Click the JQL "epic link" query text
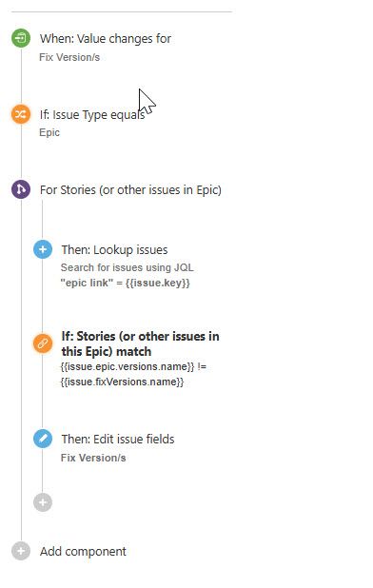This screenshot has width=373, height=588. coord(126,283)
